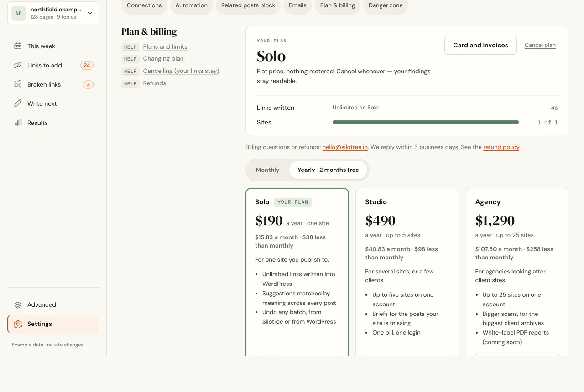Open the Refunds help link
The image size is (584, 392).
(155, 83)
